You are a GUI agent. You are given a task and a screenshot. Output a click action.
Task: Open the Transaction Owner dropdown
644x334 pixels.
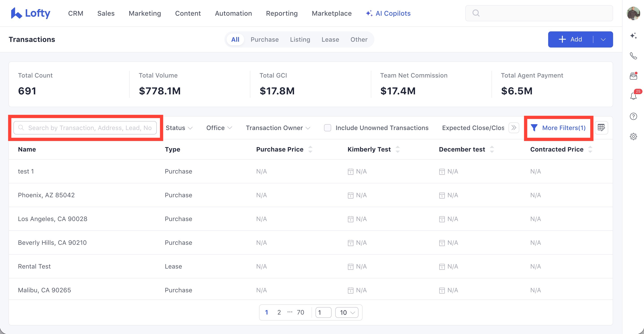coord(278,128)
